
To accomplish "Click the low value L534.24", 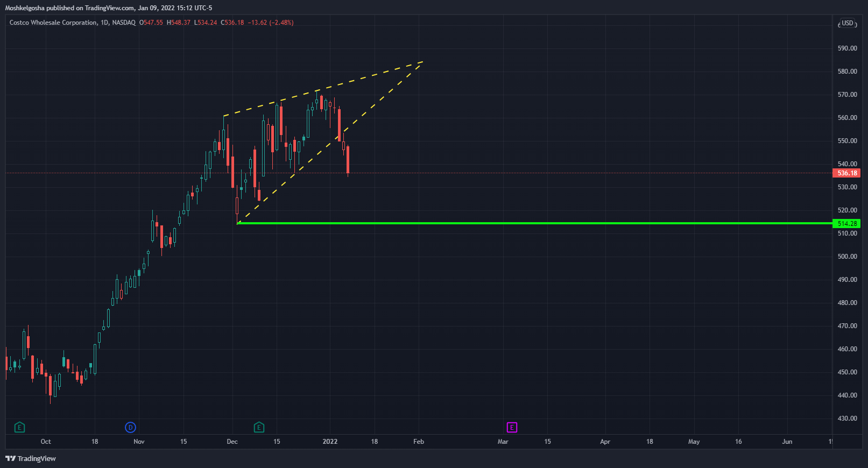I will click(206, 23).
